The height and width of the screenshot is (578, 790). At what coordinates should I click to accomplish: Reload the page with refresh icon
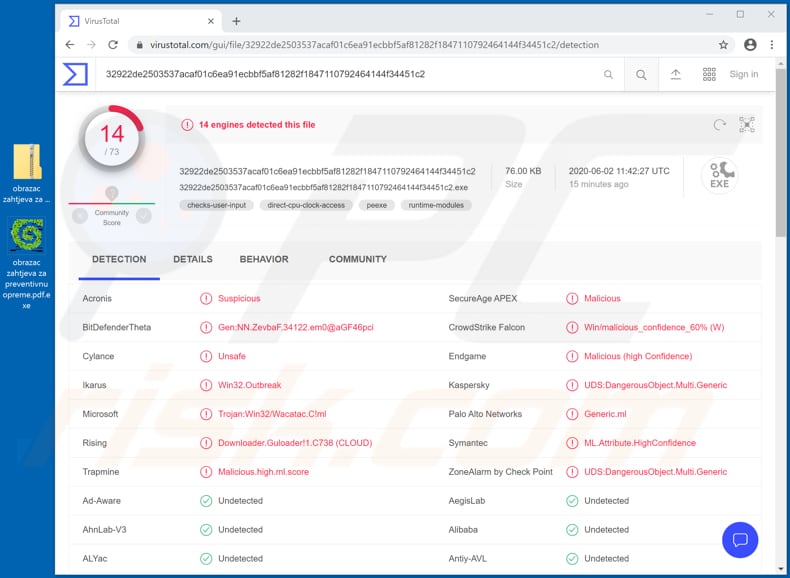[x=113, y=45]
